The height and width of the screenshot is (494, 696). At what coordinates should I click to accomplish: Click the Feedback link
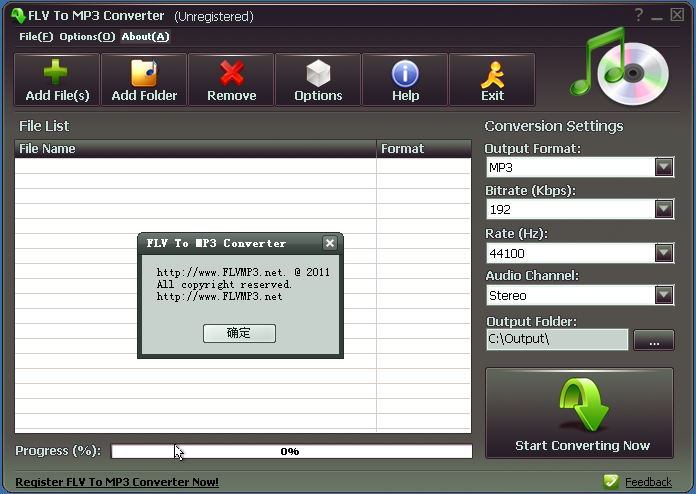pyautogui.click(x=648, y=482)
